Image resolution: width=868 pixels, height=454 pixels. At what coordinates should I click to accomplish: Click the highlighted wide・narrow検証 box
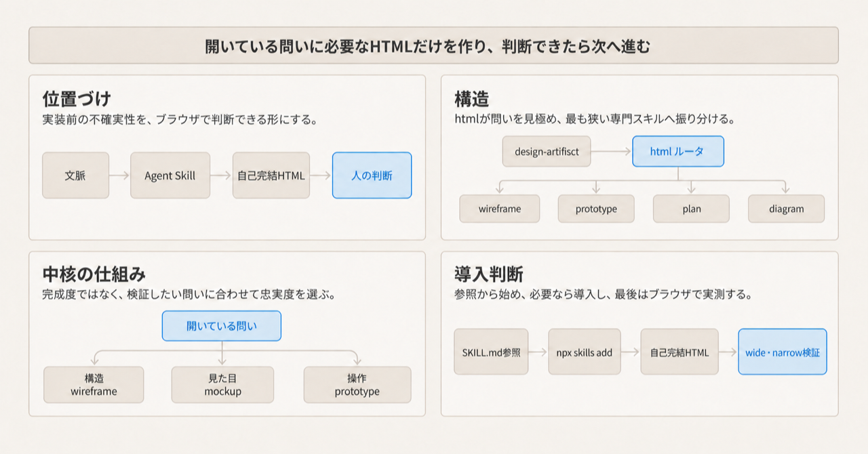coord(783,352)
